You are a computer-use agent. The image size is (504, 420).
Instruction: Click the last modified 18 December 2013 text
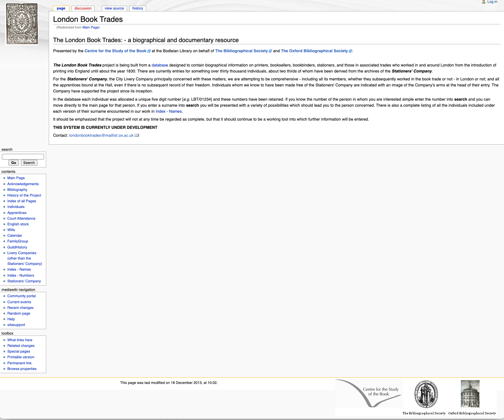pos(169,383)
